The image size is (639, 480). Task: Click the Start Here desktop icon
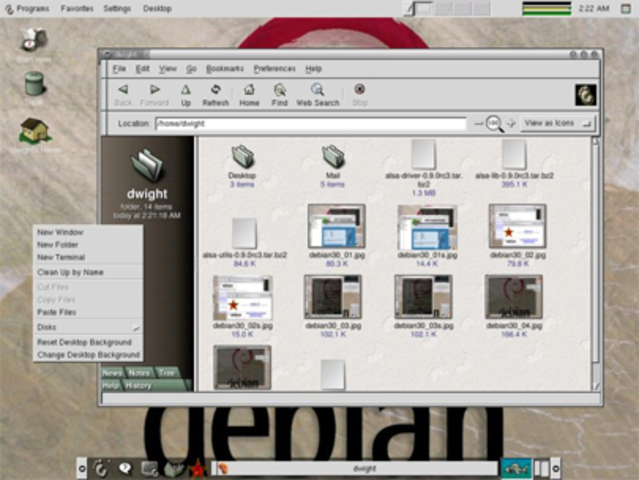34,40
